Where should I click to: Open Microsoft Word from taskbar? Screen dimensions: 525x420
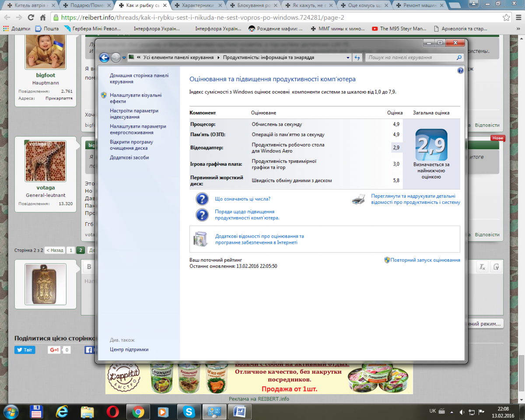pyautogui.click(x=240, y=411)
